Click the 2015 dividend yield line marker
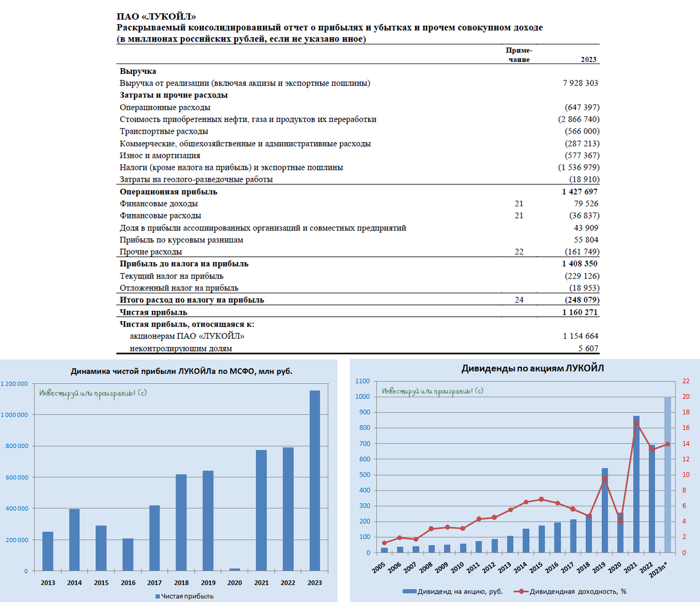The image size is (700, 602). 541,499
